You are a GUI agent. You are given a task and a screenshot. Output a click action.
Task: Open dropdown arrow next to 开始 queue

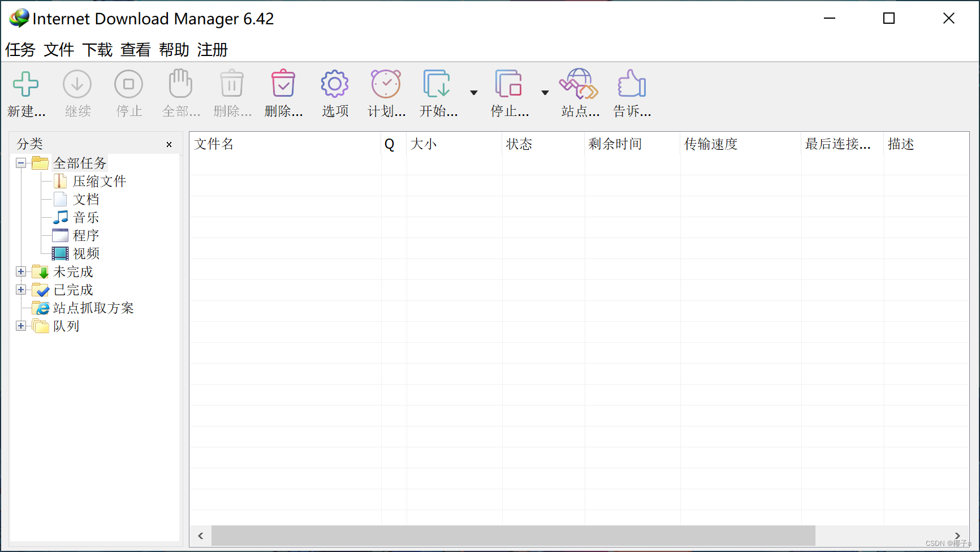pos(474,93)
